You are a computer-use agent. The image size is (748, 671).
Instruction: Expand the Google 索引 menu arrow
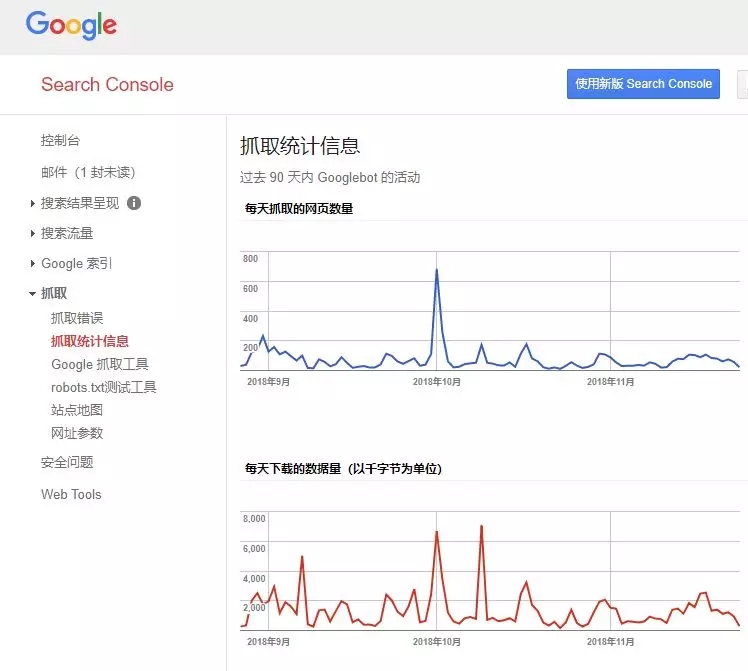coord(32,263)
